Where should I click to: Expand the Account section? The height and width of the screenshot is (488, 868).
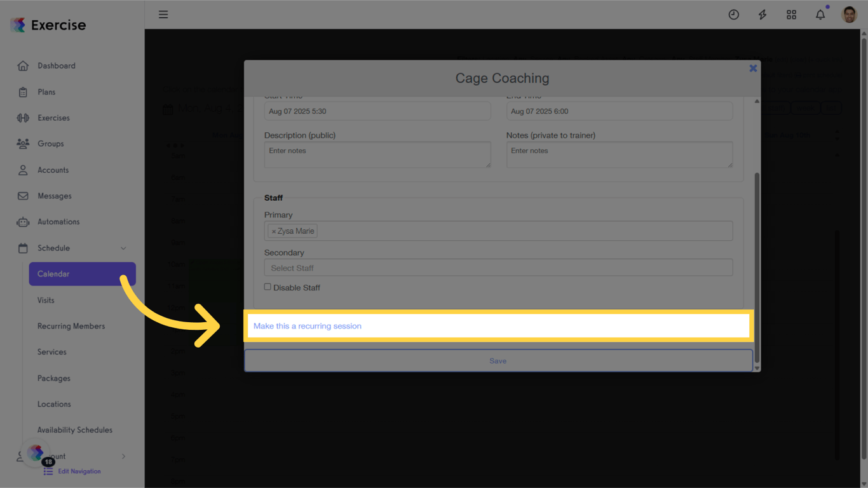pos(125,456)
